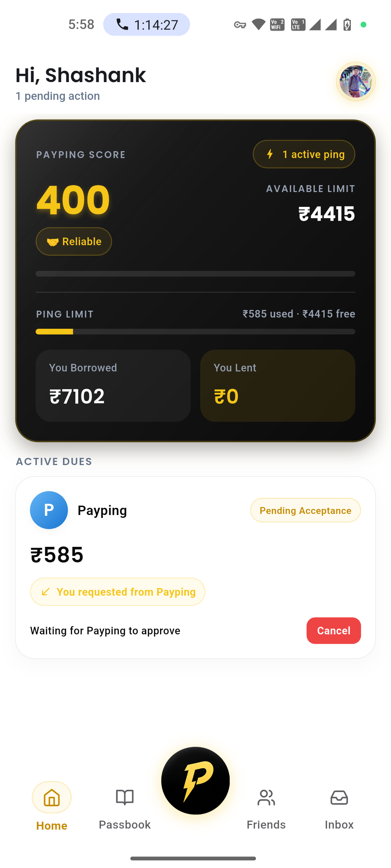
Task: Tap the central Payping lightning logo button
Action: click(195, 780)
